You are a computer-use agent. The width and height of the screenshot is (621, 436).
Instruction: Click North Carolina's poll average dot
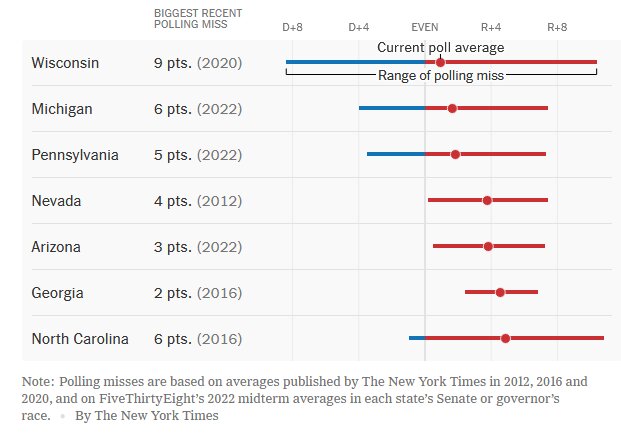pyautogui.click(x=505, y=338)
